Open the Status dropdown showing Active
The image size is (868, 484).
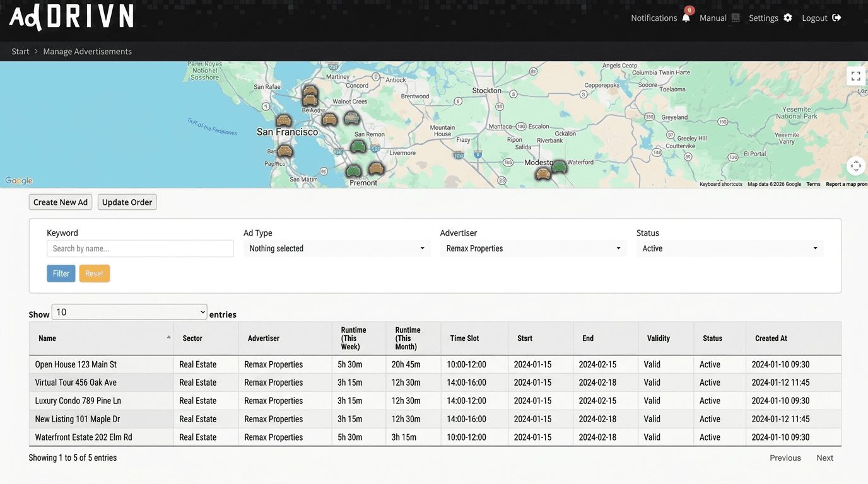(730, 248)
